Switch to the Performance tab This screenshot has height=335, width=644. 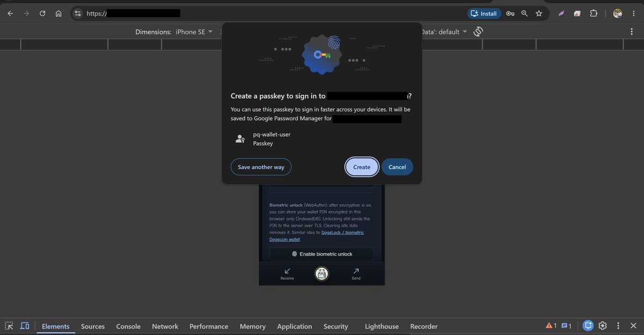pos(208,326)
